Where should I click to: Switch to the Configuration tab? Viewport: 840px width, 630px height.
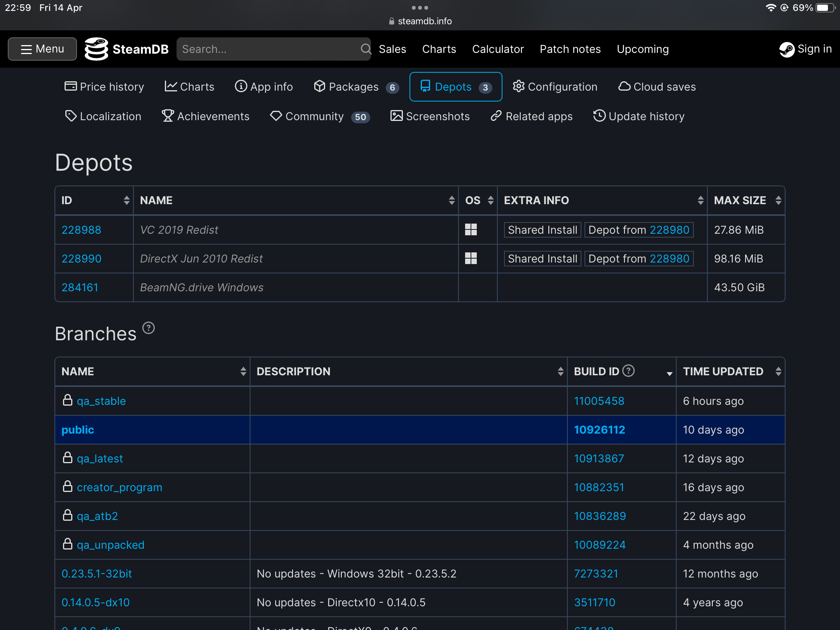pos(555,87)
